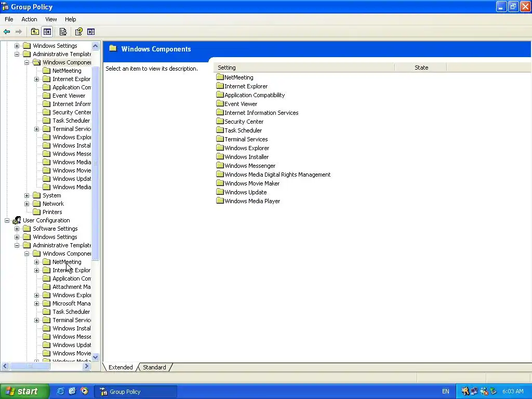Open Help via the question-mark toolbar icon
The height and width of the screenshot is (399, 532).
click(x=79, y=32)
